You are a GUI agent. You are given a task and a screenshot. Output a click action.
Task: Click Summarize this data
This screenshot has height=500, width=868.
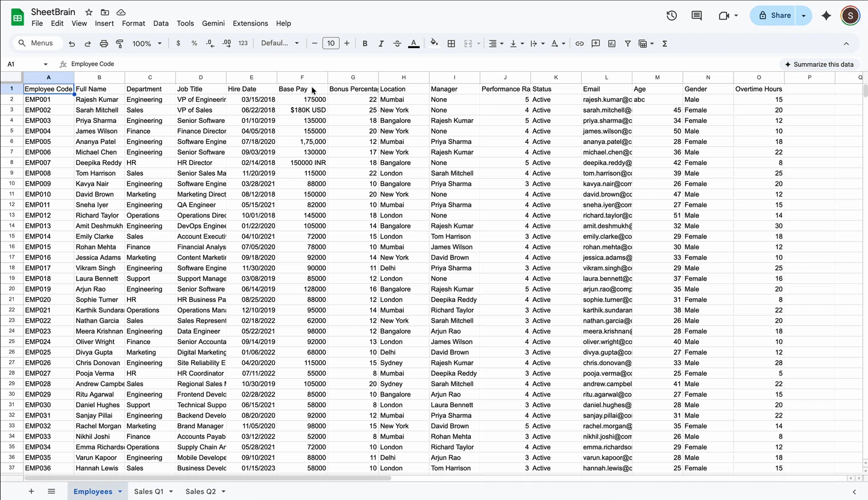click(819, 64)
